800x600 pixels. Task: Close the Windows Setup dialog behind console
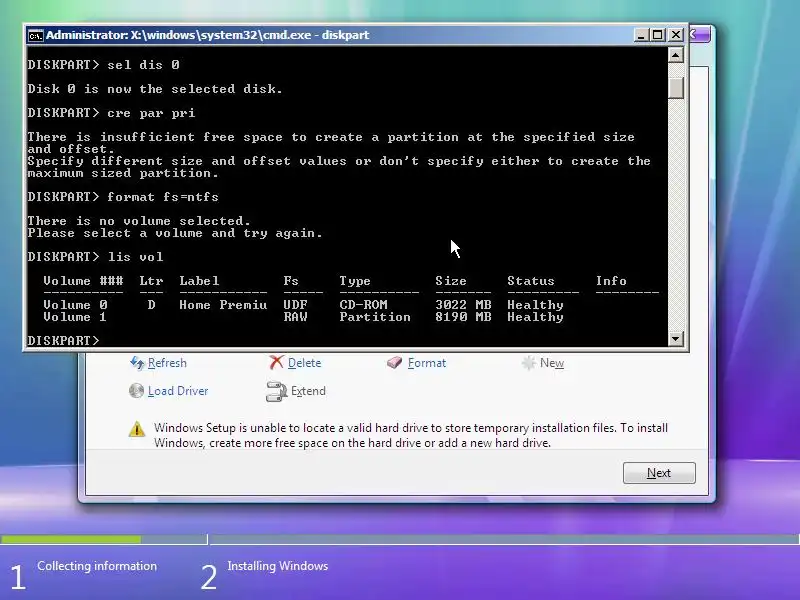pyautogui.click(x=699, y=35)
